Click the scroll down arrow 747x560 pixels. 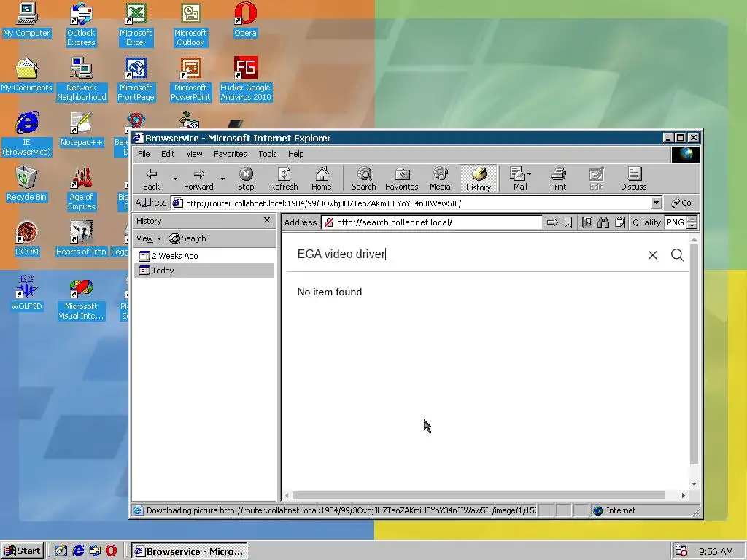click(x=694, y=484)
